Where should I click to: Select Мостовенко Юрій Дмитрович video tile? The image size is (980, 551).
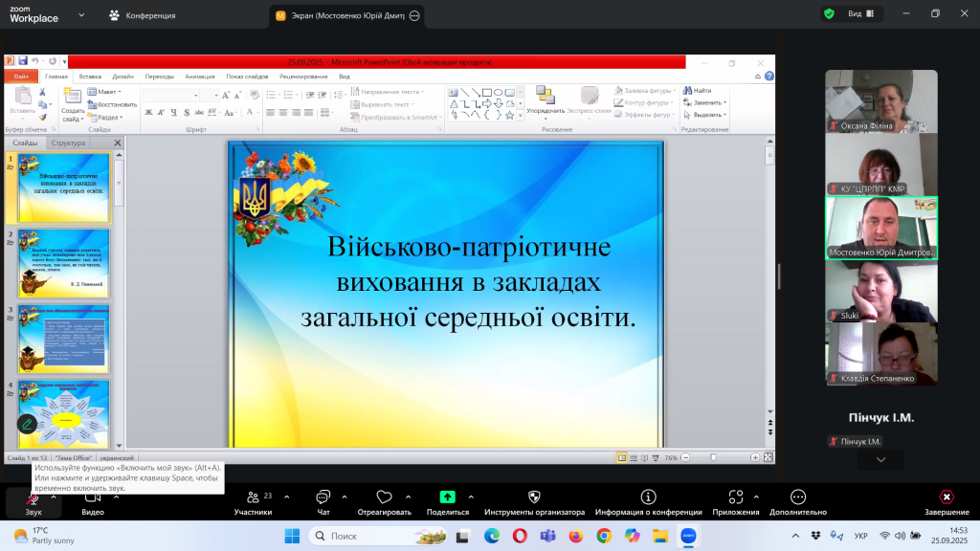pos(881,228)
